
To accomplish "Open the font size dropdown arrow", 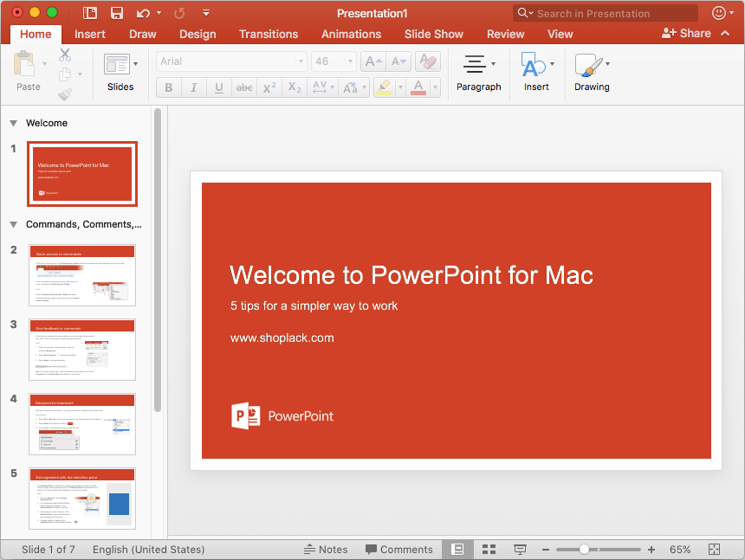I will [x=350, y=61].
